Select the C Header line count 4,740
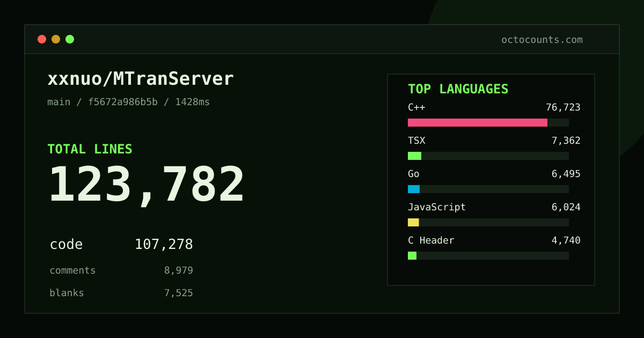This screenshot has width=644, height=338. [566, 240]
